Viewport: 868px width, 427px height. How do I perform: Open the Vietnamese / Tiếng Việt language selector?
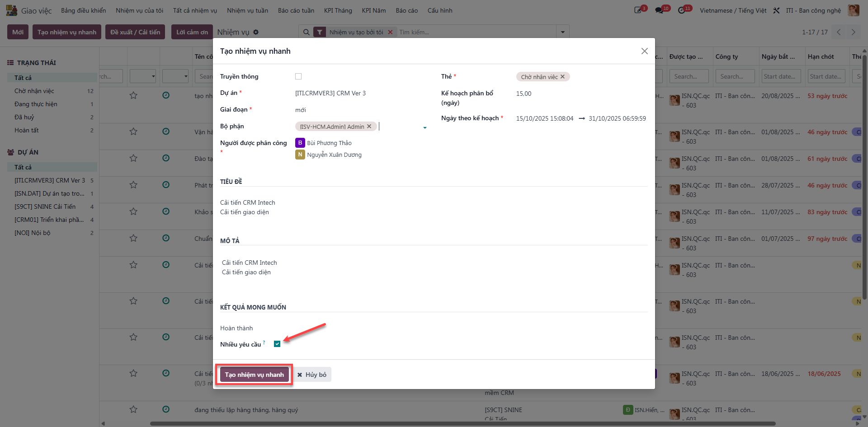pyautogui.click(x=733, y=10)
